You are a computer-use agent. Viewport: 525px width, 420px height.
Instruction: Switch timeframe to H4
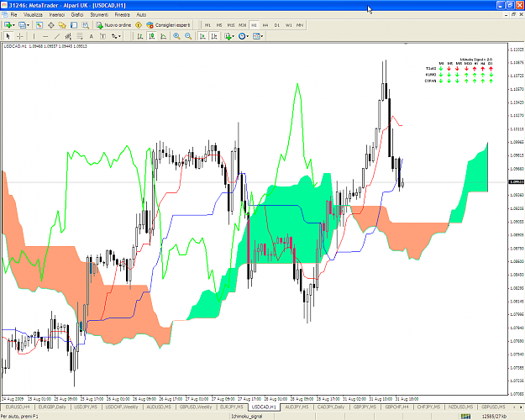(265, 25)
